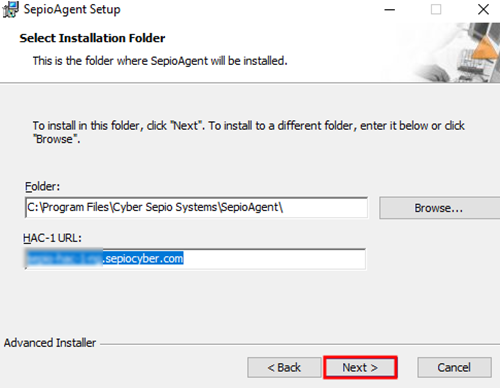Click the blurred hostname in HAC-1 URL

[x=64, y=259]
